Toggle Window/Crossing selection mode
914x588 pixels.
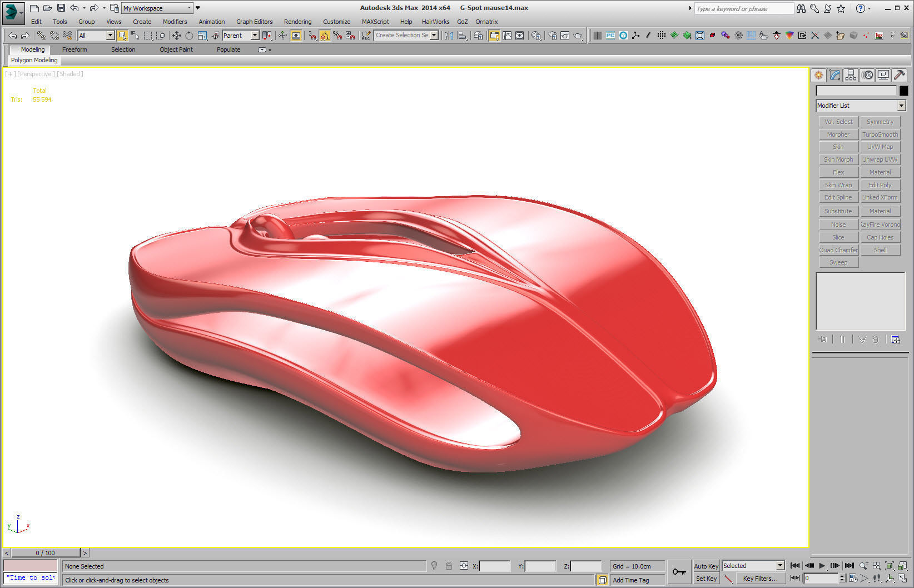pyautogui.click(x=160, y=36)
